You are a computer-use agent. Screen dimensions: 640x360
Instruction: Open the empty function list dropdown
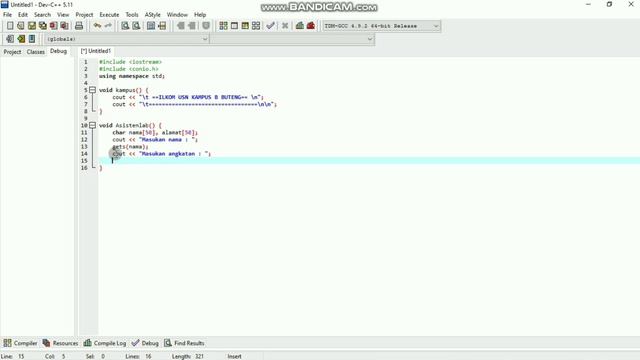[x=292, y=39]
